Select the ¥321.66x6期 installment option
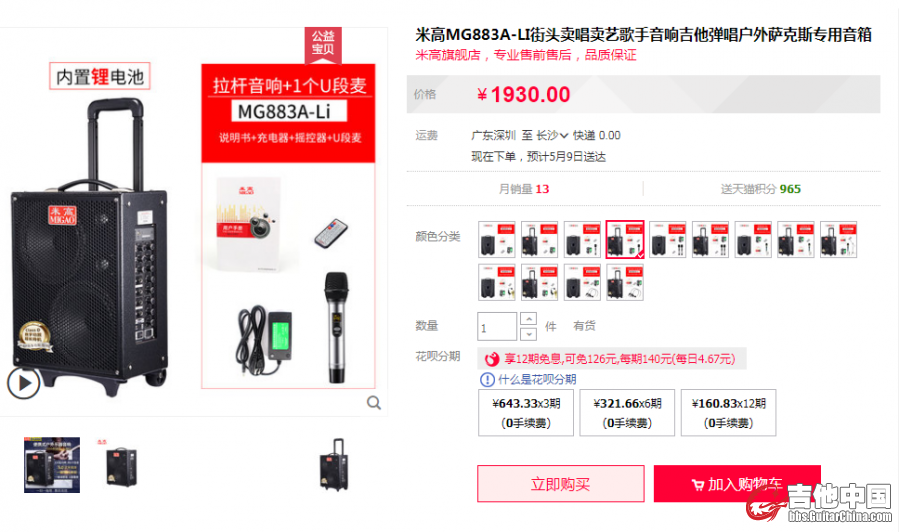899x532 pixels. click(627, 413)
